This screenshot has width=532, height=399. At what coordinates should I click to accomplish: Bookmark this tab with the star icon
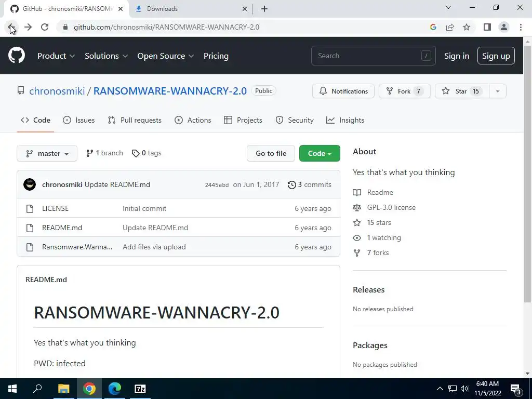tap(467, 27)
